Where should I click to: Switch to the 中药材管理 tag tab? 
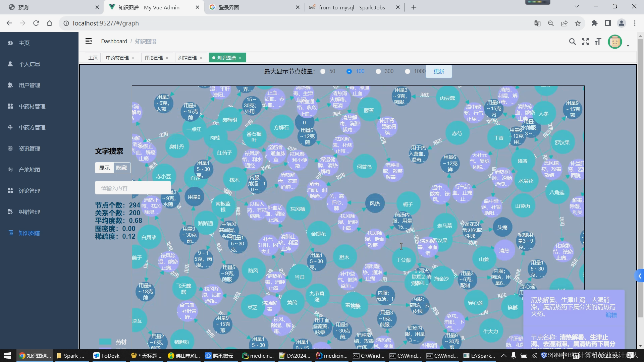pyautogui.click(x=117, y=58)
